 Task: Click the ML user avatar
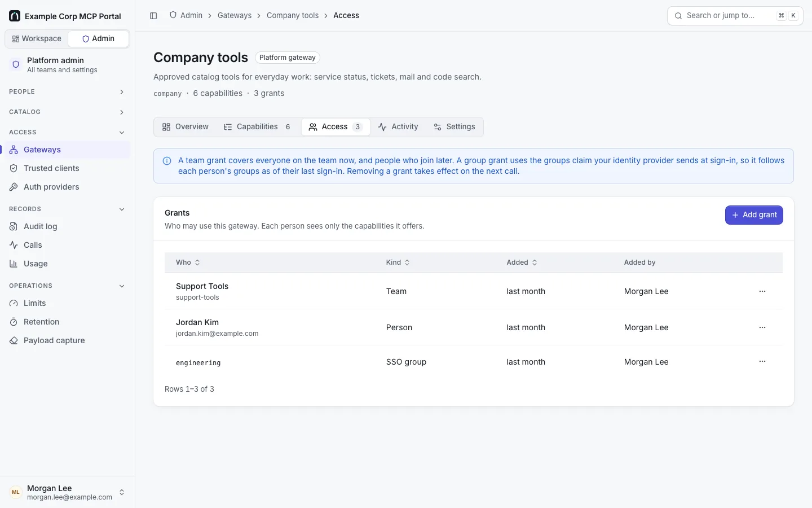pyautogui.click(x=16, y=492)
